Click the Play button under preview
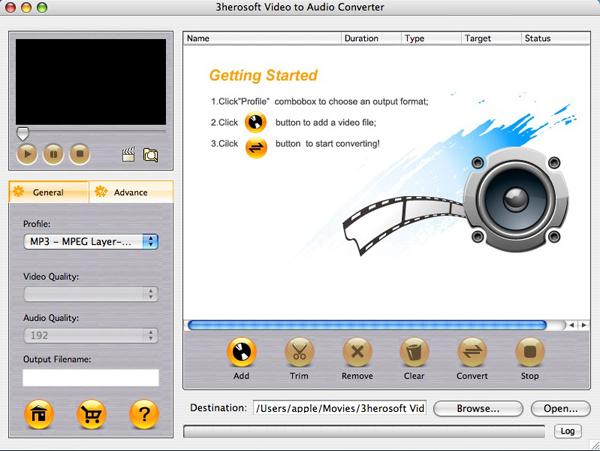The height and width of the screenshot is (451, 600). click(x=27, y=154)
